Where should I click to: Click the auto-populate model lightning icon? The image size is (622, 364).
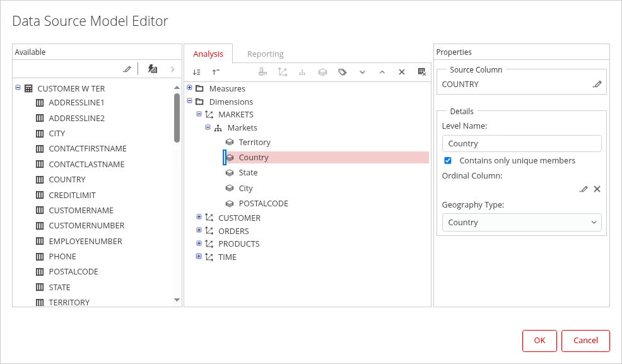[x=153, y=69]
